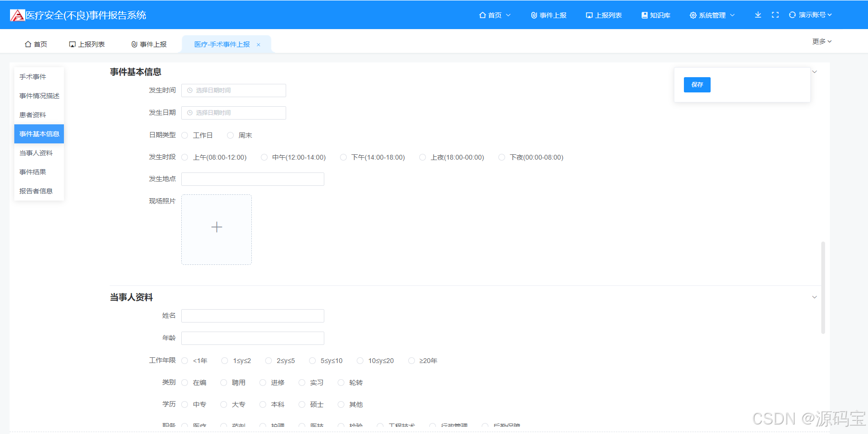This screenshot has height=434, width=868.
Task: Click the monitor icon next to 上报列表 in header
Action: [x=589, y=15]
